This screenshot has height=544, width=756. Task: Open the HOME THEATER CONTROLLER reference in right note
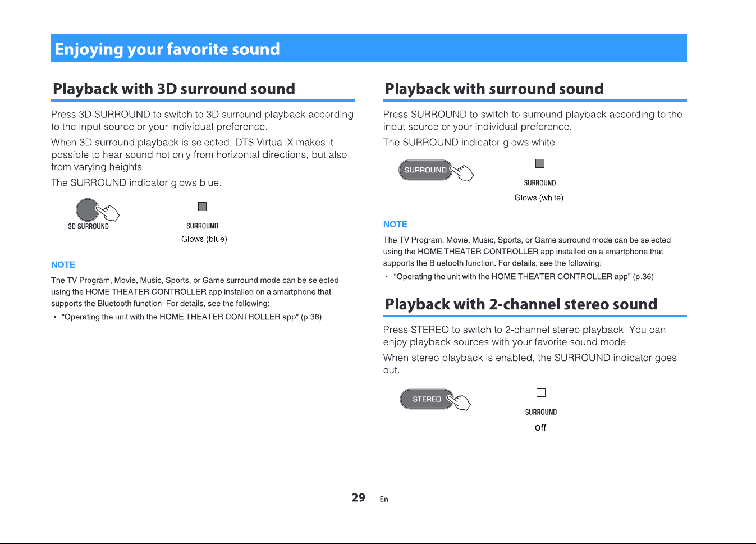click(524, 276)
